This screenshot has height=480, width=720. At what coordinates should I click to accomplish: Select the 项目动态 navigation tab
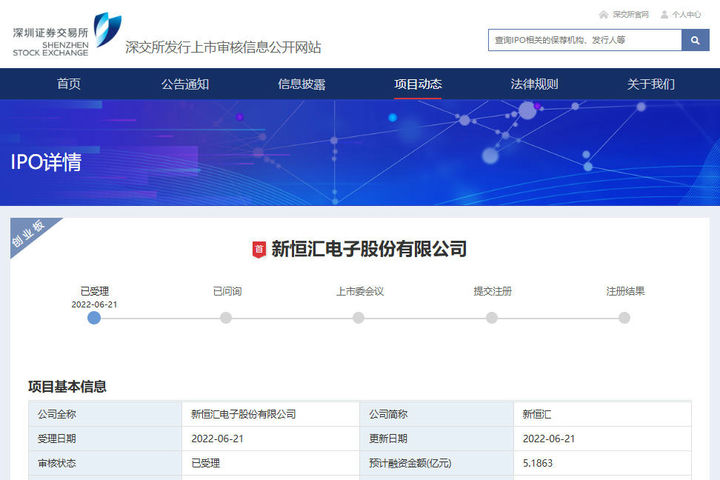point(418,84)
